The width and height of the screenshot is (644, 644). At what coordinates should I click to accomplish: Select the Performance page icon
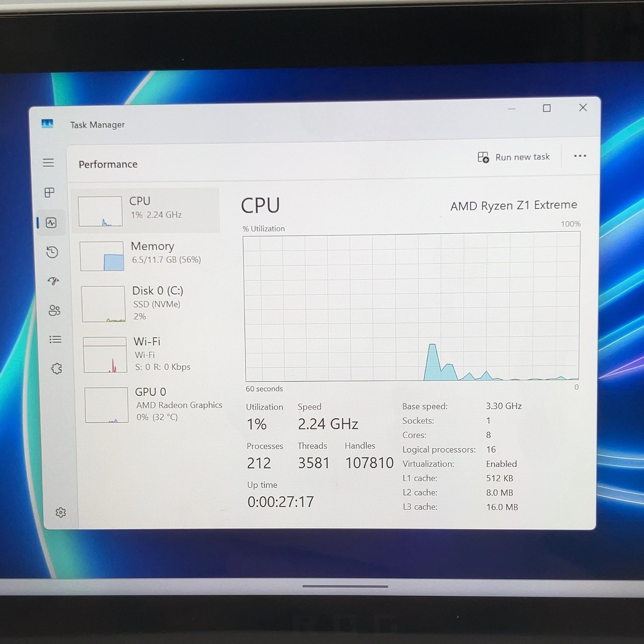tap(51, 222)
